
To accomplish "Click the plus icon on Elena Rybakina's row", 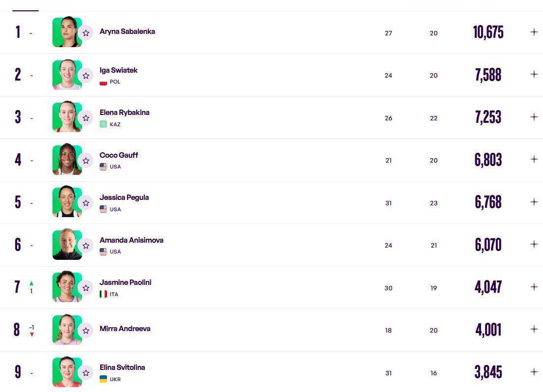I will (534, 117).
